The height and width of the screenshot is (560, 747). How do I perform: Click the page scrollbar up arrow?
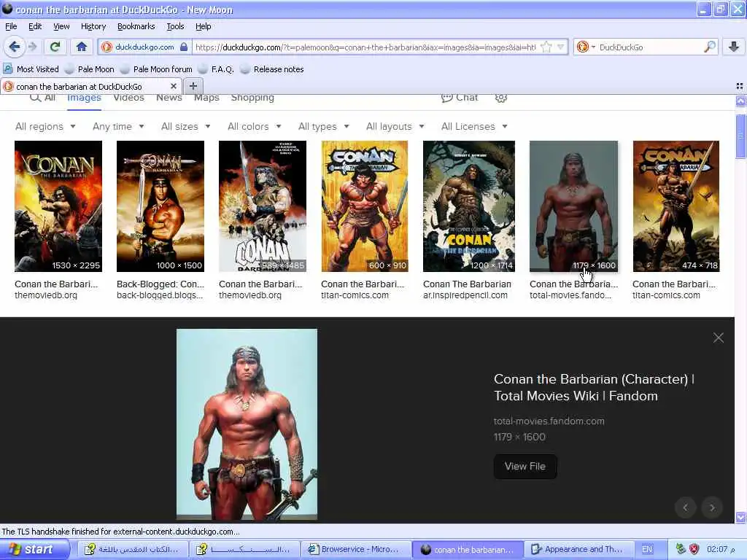tap(740, 101)
